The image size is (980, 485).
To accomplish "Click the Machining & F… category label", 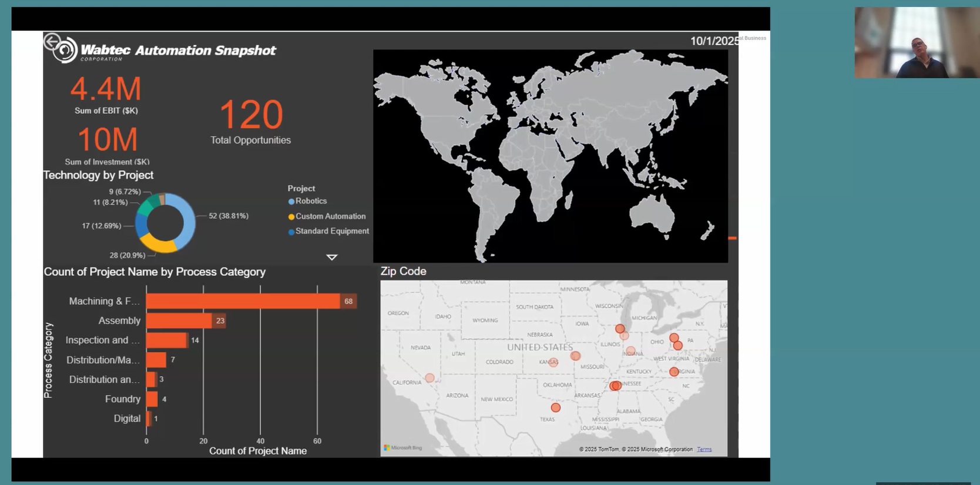I will [105, 301].
